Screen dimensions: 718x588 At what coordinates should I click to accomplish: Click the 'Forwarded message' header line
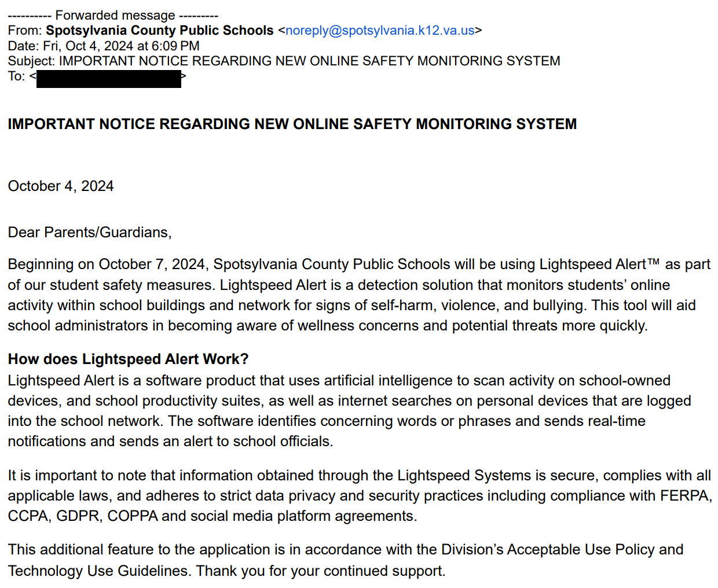click(x=113, y=15)
